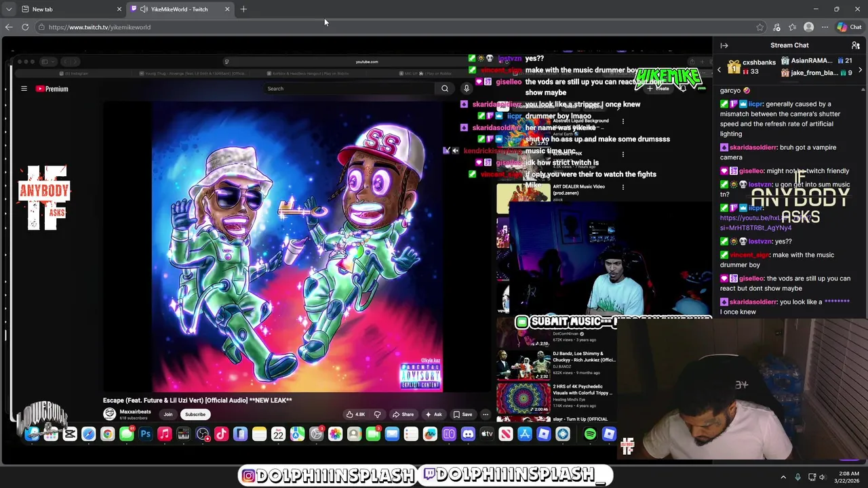The image size is (868, 488).
Task: Go to YouTube Premium home logo
Action: point(52,89)
